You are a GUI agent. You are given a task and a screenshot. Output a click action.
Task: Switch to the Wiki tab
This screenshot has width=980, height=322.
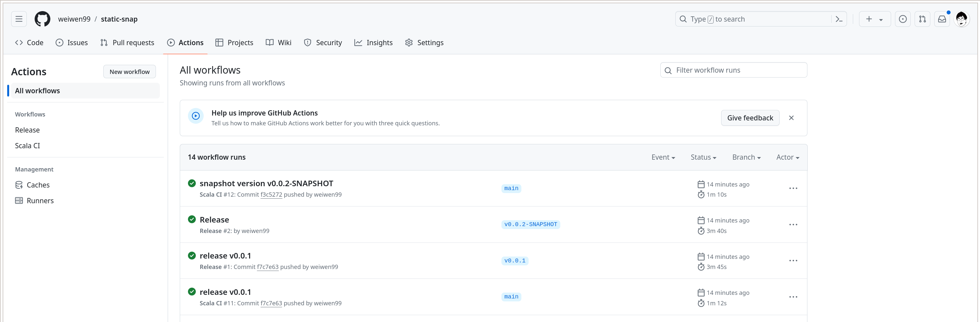tap(279, 43)
